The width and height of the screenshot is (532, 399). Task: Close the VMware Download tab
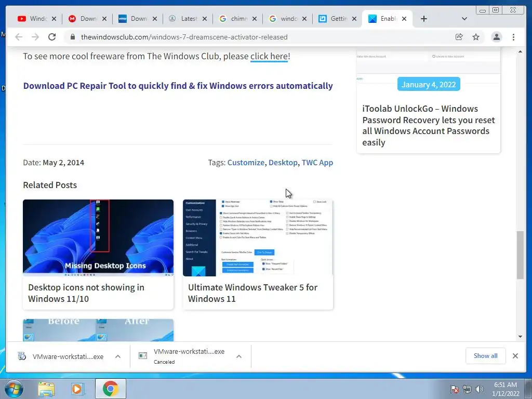[x=155, y=19]
